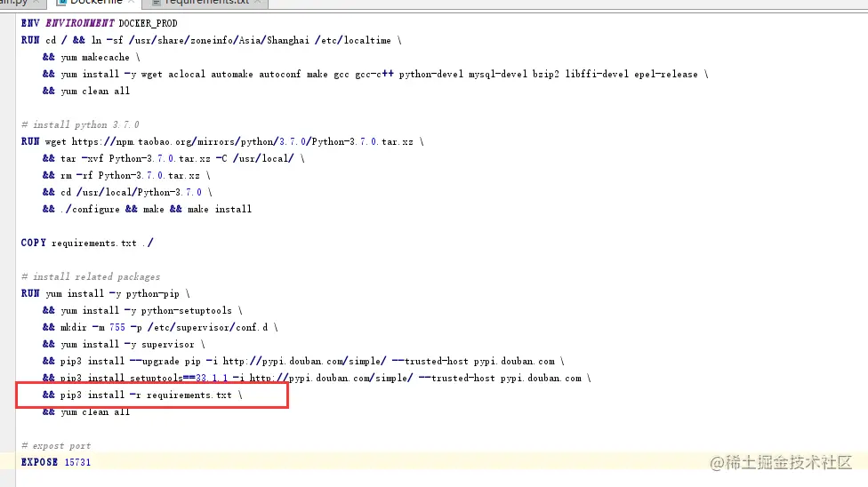The width and height of the screenshot is (868, 487).
Task: Click the line linking Asia/Shanghai to /etc/localtime
Action: [x=212, y=40]
